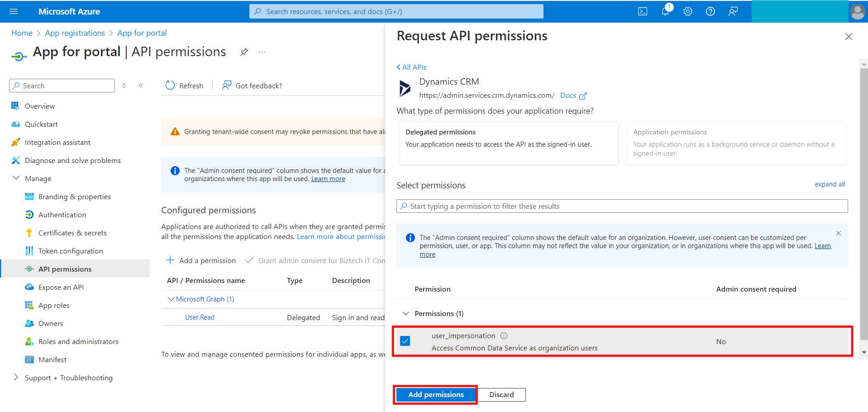Pin the API permissions page
The width and height of the screenshot is (868, 412).
coord(244,52)
